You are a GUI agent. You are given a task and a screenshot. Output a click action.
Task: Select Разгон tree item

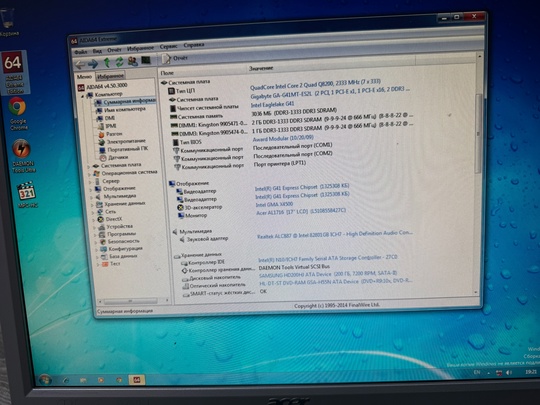[110, 134]
